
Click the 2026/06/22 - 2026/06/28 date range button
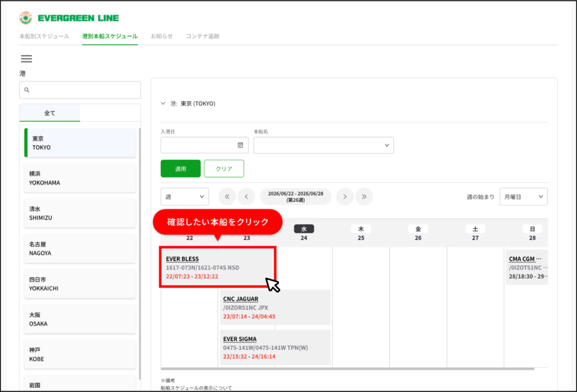[x=295, y=197]
